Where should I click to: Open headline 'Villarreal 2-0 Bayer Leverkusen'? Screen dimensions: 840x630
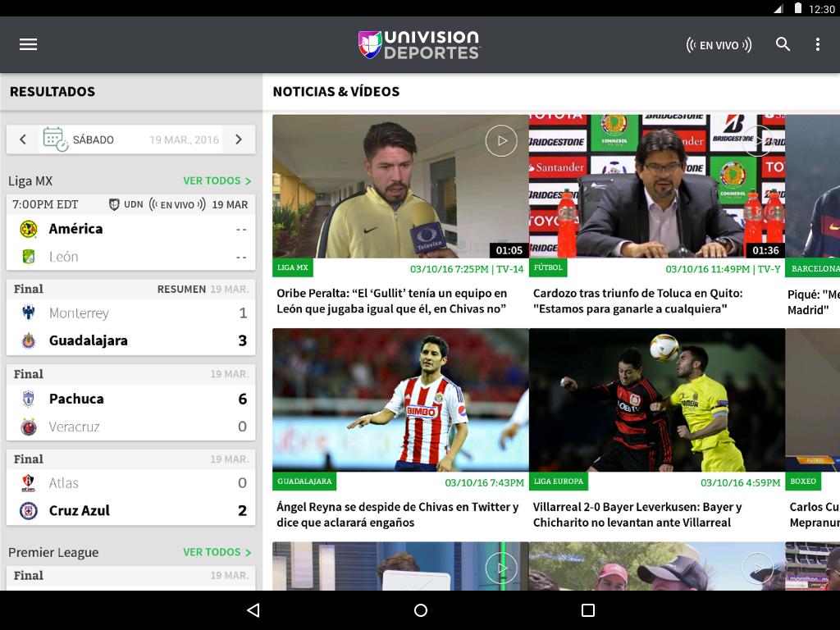coord(637,514)
